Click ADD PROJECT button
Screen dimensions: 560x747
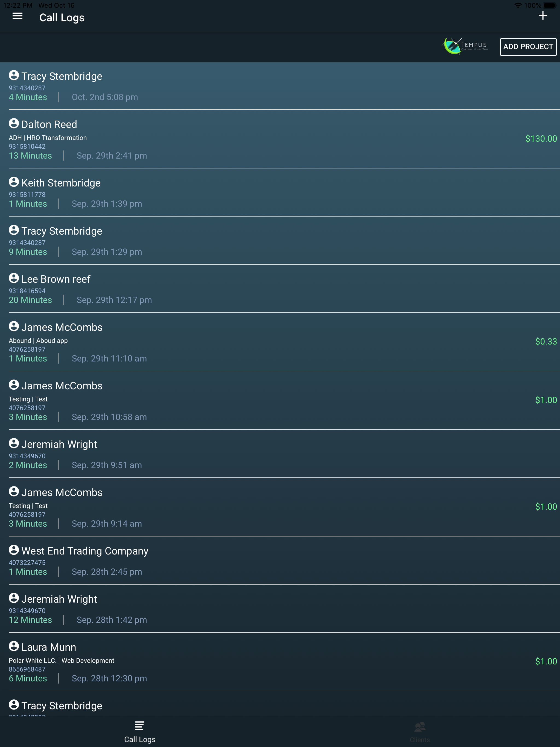point(528,46)
